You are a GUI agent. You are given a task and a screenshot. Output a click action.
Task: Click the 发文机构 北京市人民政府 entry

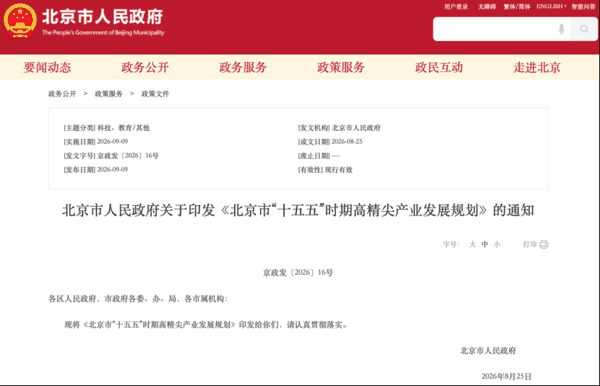click(x=339, y=128)
